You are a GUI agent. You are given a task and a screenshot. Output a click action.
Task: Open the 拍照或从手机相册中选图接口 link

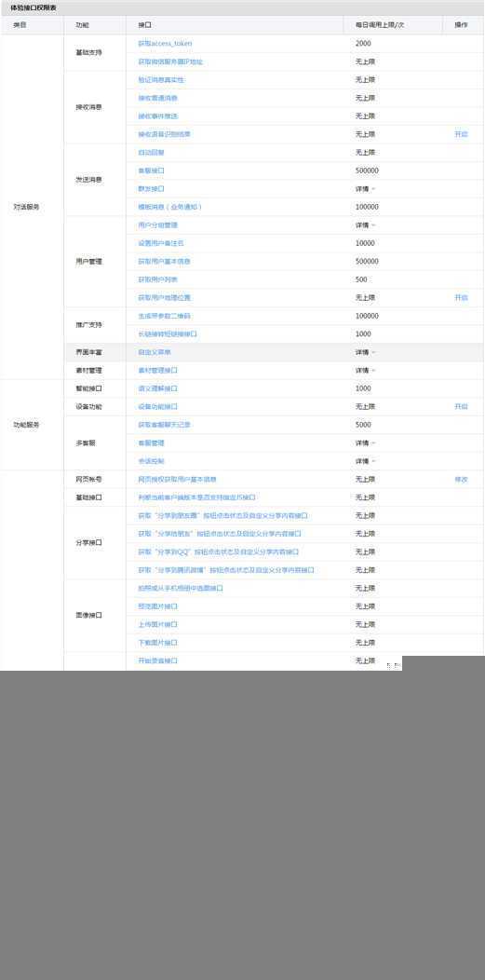(x=181, y=588)
